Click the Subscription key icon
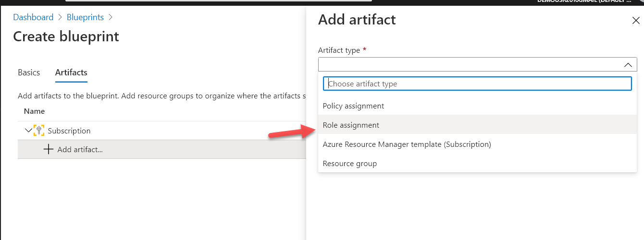The image size is (644, 240). pyautogui.click(x=39, y=130)
